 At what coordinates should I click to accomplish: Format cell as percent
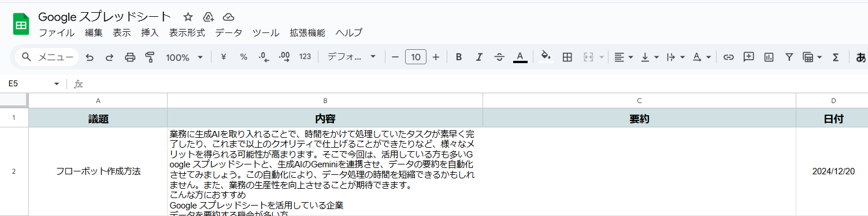(244, 57)
